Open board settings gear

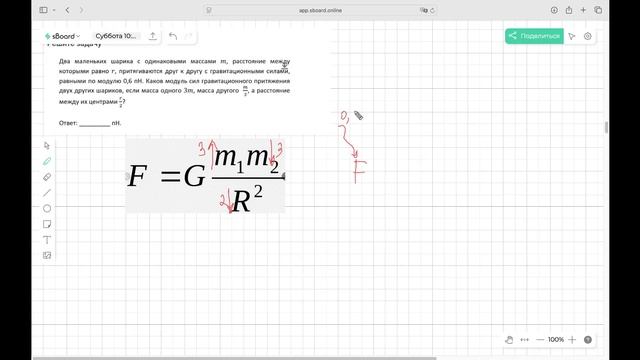[x=588, y=36]
